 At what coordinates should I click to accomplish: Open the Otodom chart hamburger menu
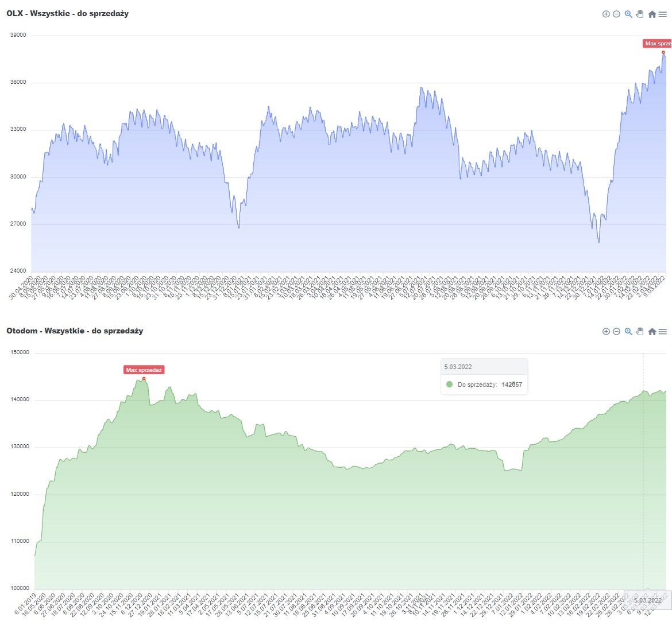click(x=663, y=332)
